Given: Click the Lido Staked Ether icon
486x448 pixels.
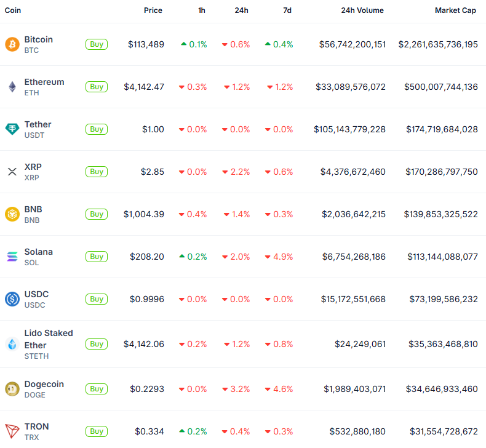Looking at the screenshot, I should click(12, 344).
